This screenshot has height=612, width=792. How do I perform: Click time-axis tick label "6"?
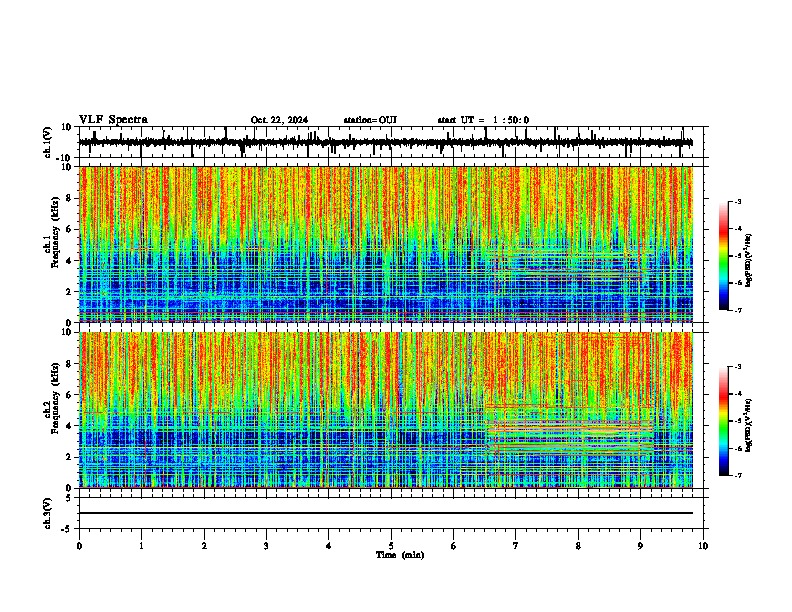[x=454, y=546]
